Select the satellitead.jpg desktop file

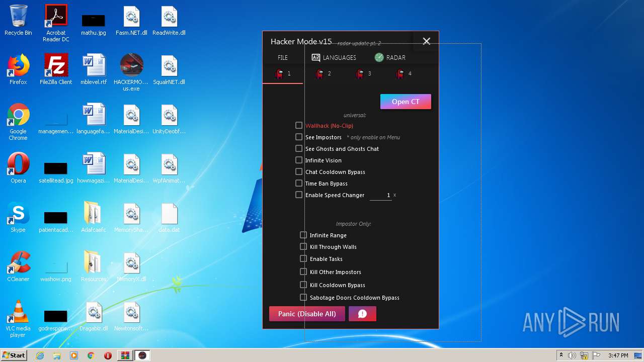point(56,172)
